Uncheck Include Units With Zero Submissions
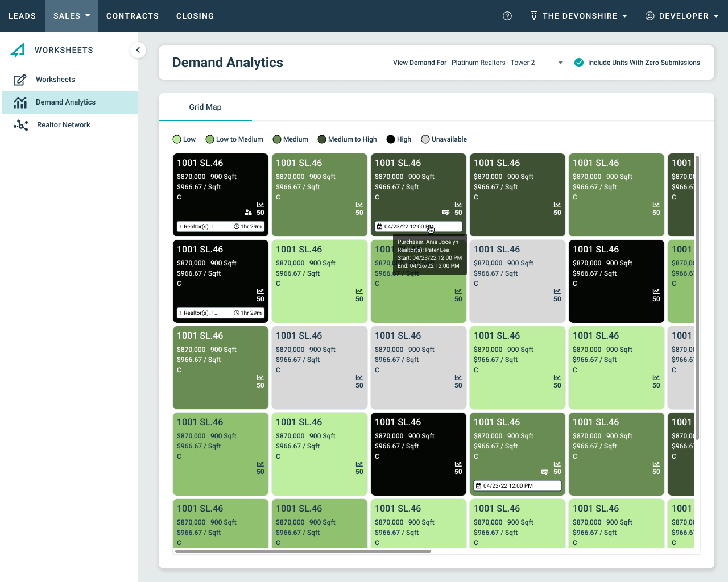Viewport: 728px width, 582px height. [x=579, y=63]
